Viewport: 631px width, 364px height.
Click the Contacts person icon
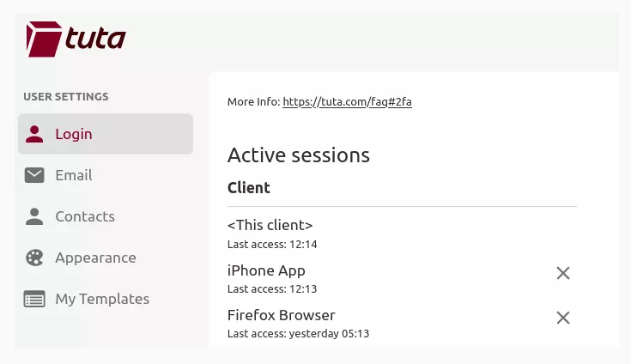[x=34, y=216]
